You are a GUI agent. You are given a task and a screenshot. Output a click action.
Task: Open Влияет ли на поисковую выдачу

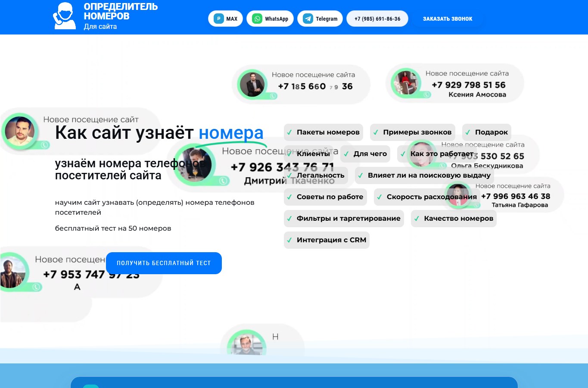coord(424,175)
